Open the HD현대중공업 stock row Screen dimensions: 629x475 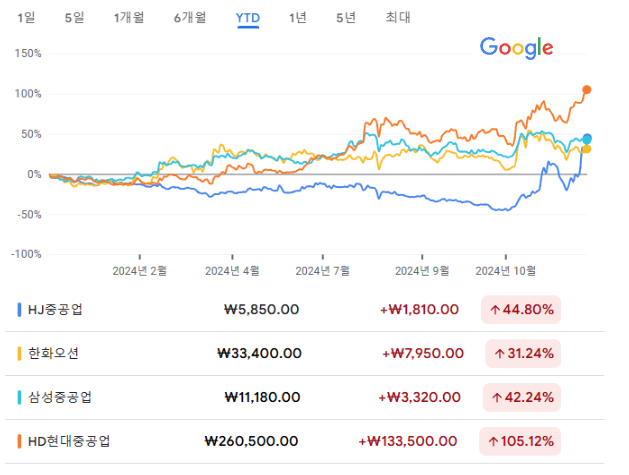[304, 442]
